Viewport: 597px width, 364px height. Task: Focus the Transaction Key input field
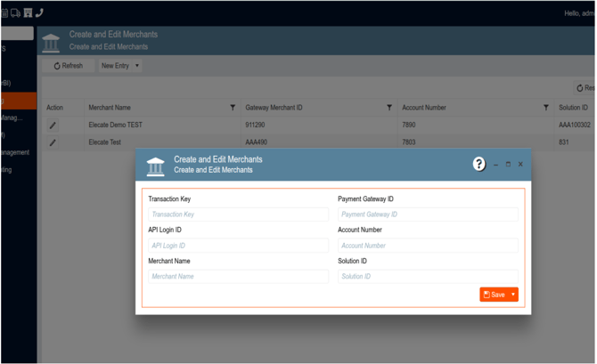coord(238,214)
